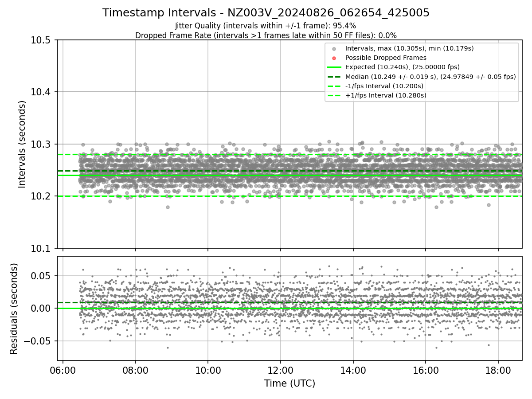Screen dimensions: 532x399
Task: Click the plot title 'Timestamp Intervals - NZ003V_20240826_062654_425005'
Action: (266, 13)
